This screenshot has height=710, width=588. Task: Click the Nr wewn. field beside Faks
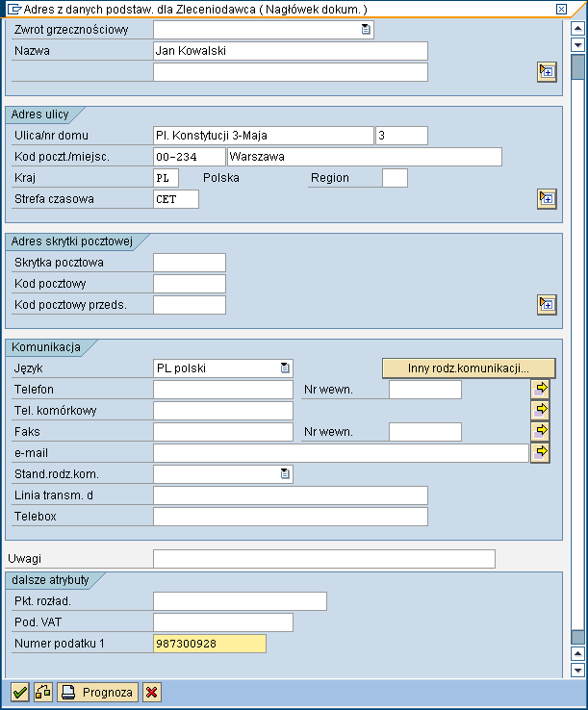[x=425, y=432]
